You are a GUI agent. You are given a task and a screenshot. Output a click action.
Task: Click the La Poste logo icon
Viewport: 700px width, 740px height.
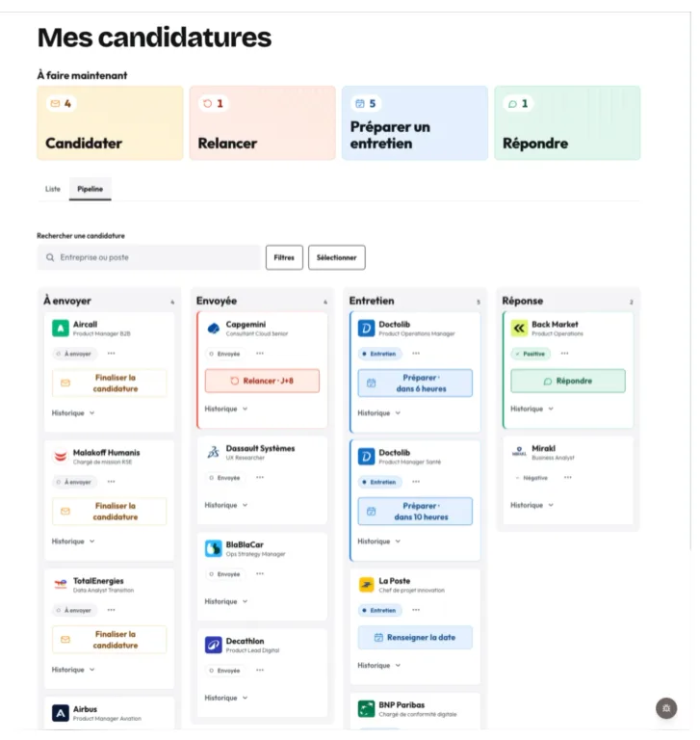[366, 585]
